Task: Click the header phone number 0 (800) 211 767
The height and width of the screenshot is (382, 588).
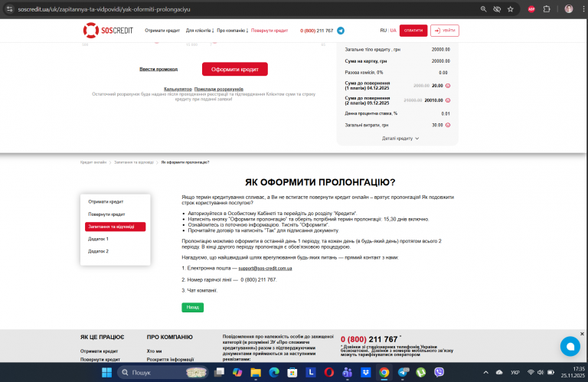Action: click(316, 31)
